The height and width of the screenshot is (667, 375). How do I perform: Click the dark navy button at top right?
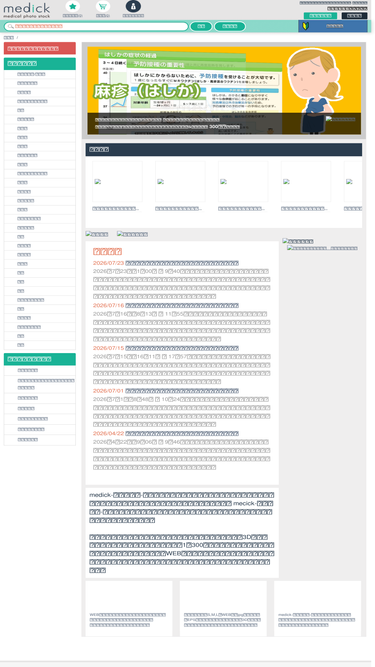355,16
